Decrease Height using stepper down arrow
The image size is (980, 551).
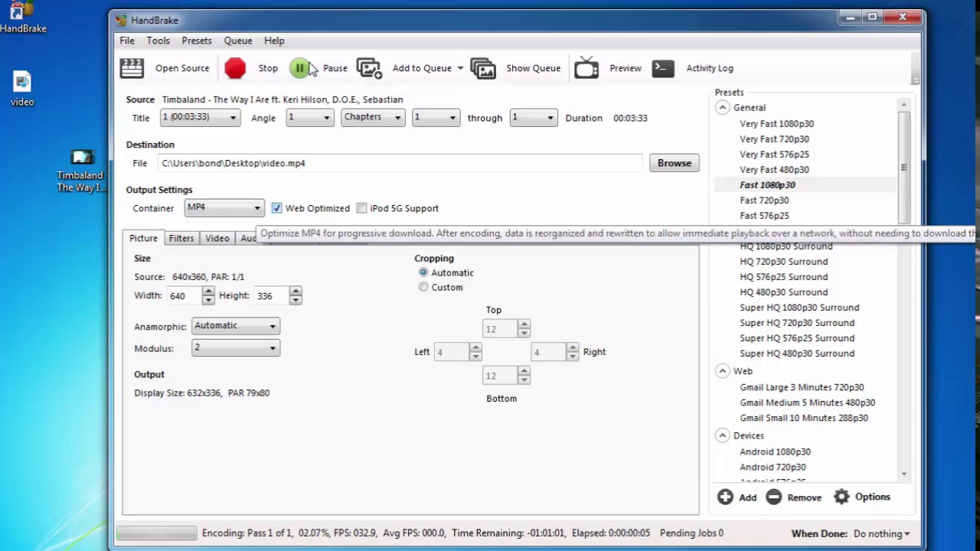(296, 300)
